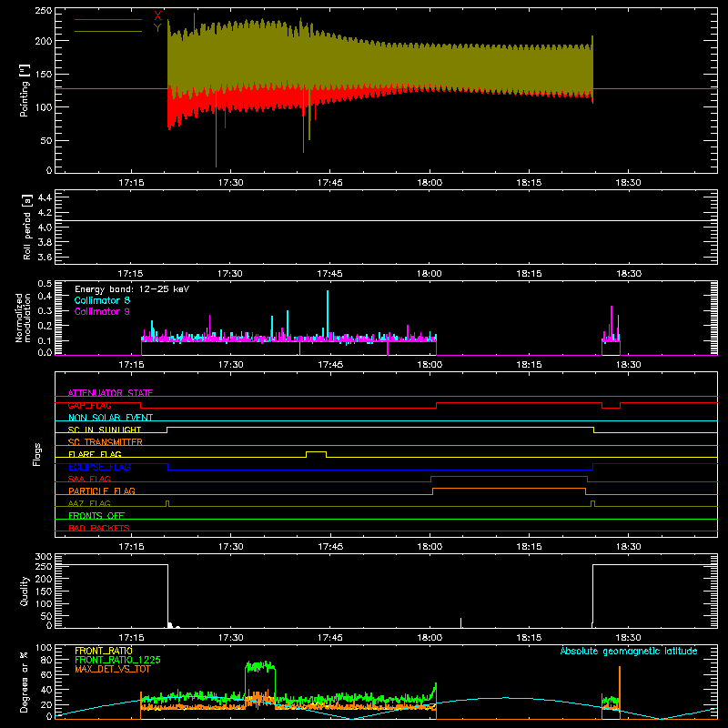Click the raised SAA_FLAG segment
728x728 pixels.
pos(510,476)
